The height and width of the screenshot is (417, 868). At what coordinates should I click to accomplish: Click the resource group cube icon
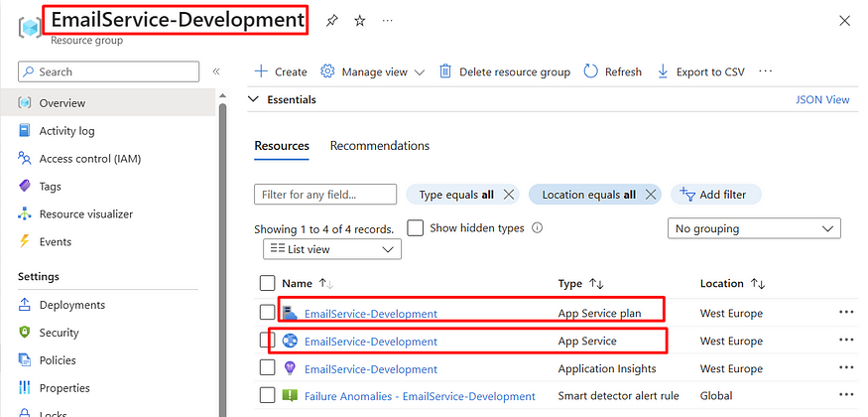pyautogui.click(x=30, y=27)
